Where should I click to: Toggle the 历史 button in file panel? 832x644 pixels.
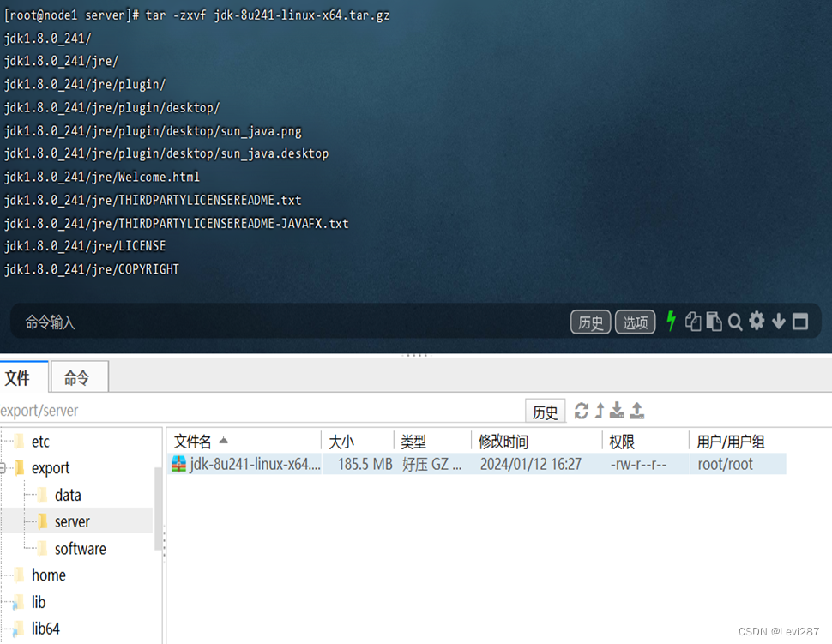545,411
